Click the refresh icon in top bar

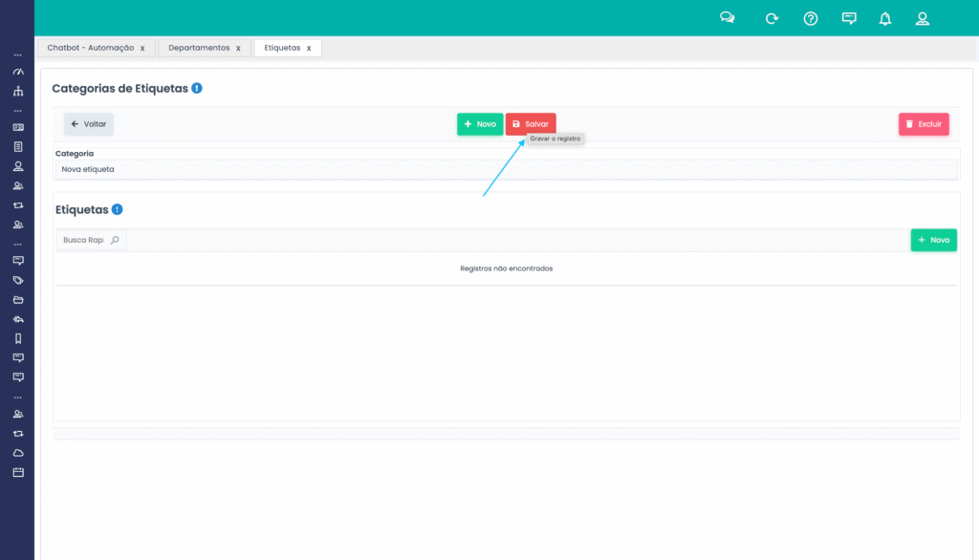pos(772,18)
